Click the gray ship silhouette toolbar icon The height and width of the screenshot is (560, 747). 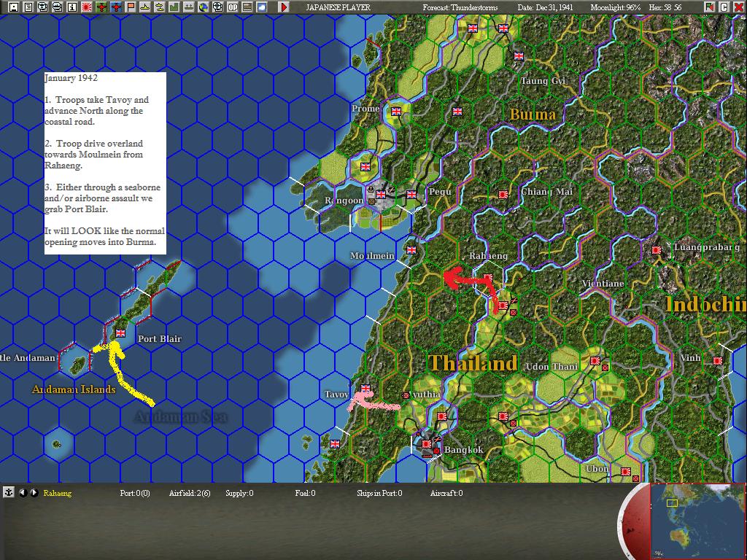click(x=189, y=7)
